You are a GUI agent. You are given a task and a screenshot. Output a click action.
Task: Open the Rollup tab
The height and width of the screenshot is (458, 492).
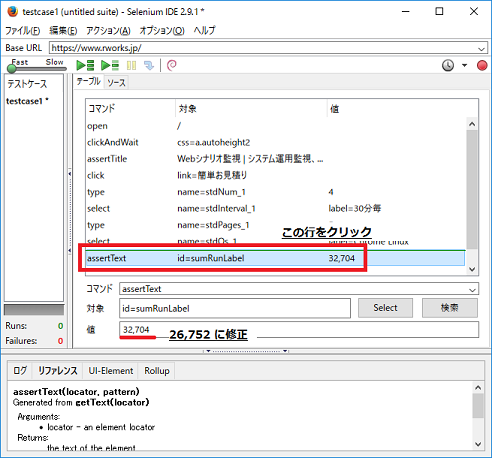point(157,371)
